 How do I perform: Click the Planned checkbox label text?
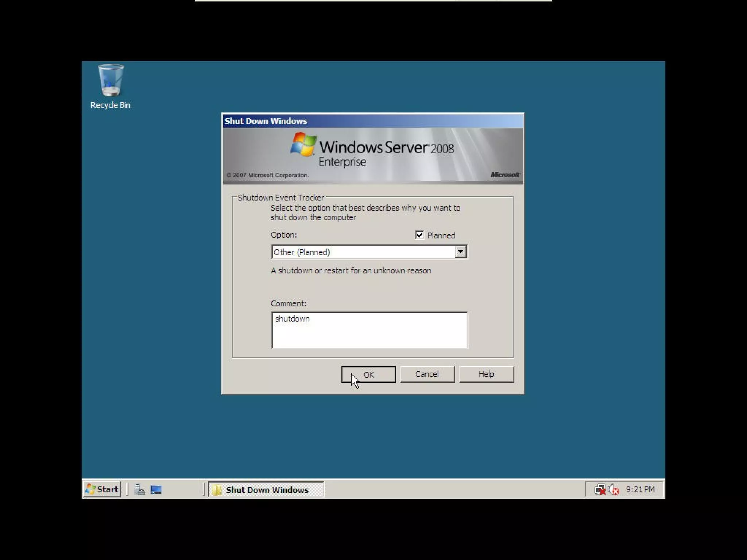click(441, 236)
